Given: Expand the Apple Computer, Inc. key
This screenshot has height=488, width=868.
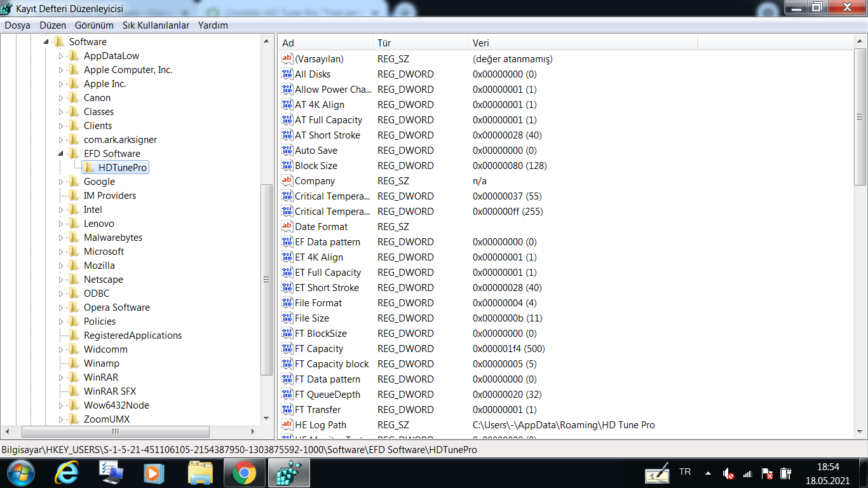Looking at the screenshot, I should tap(62, 70).
